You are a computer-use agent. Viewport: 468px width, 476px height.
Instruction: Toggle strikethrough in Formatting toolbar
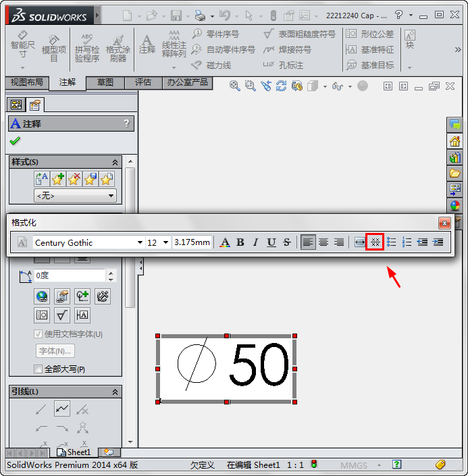(287, 242)
